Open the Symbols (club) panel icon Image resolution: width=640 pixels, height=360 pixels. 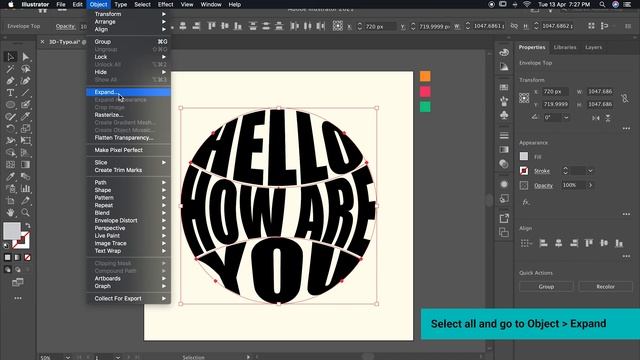click(504, 116)
